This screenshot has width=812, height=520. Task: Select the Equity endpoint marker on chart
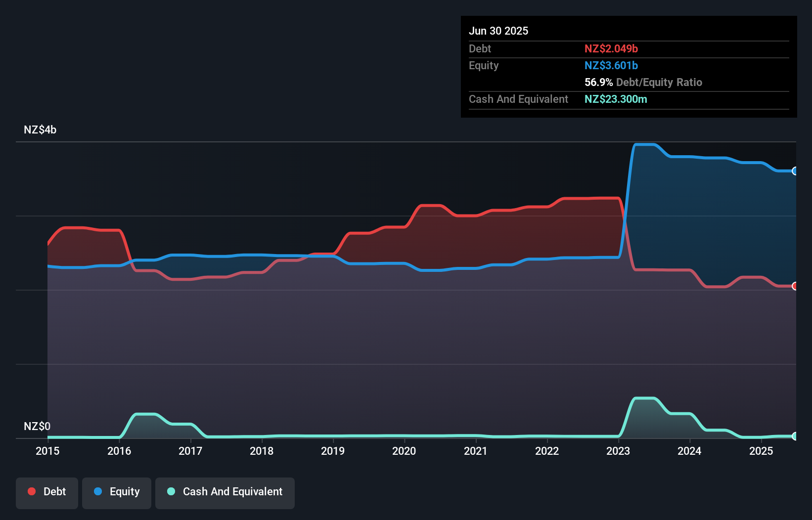tap(795, 171)
